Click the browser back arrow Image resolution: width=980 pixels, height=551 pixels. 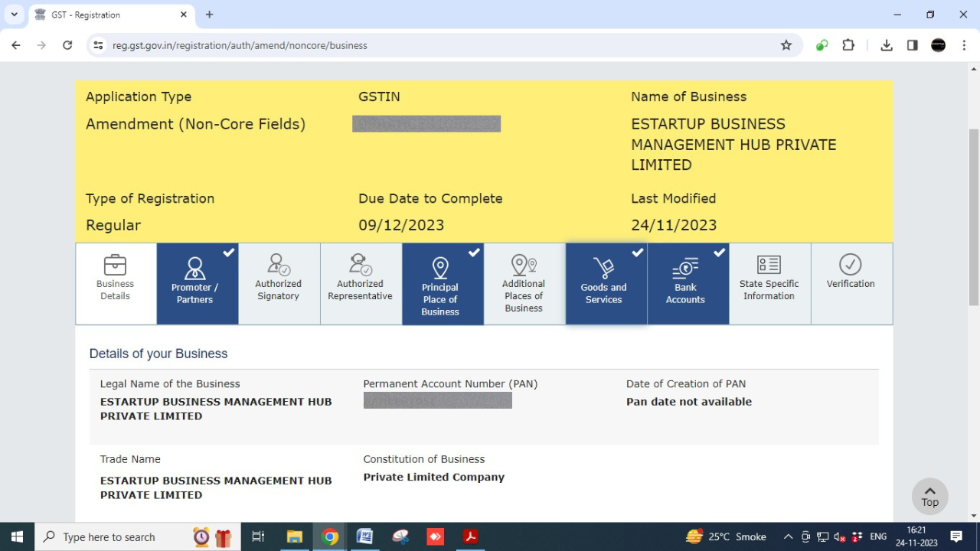[x=16, y=45]
